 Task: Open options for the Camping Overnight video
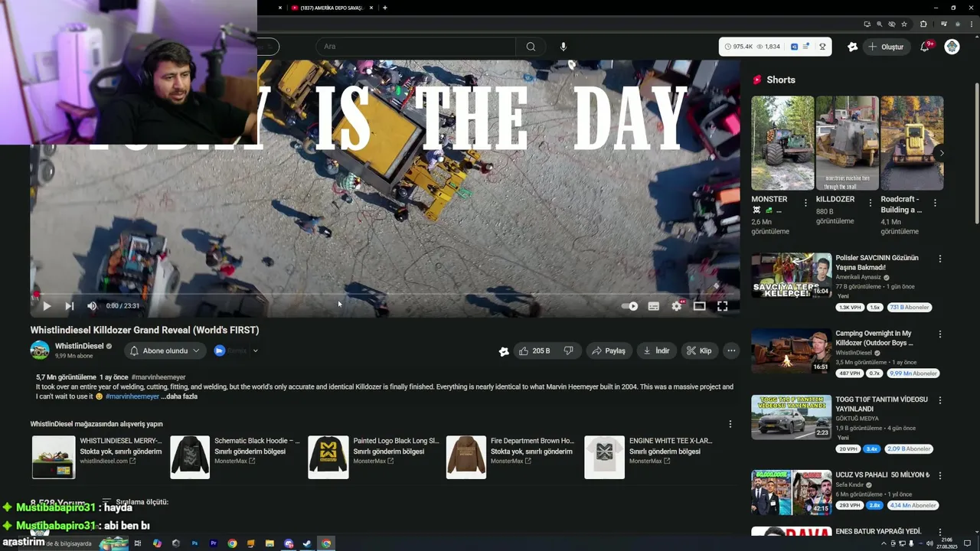pyautogui.click(x=940, y=334)
